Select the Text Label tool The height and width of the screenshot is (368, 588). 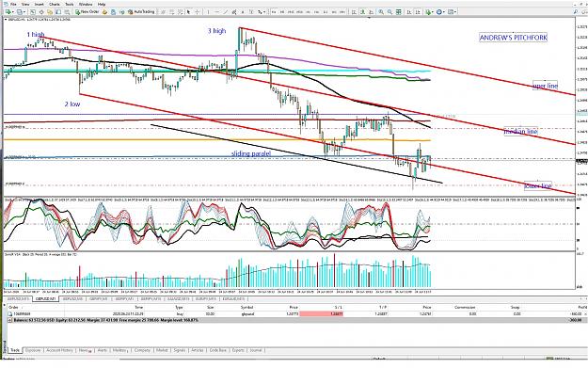pyautogui.click(x=251, y=12)
